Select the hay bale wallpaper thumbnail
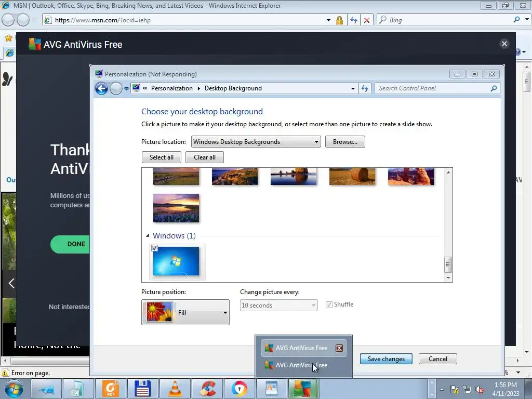The image size is (532, 399). tap(352, 177)
